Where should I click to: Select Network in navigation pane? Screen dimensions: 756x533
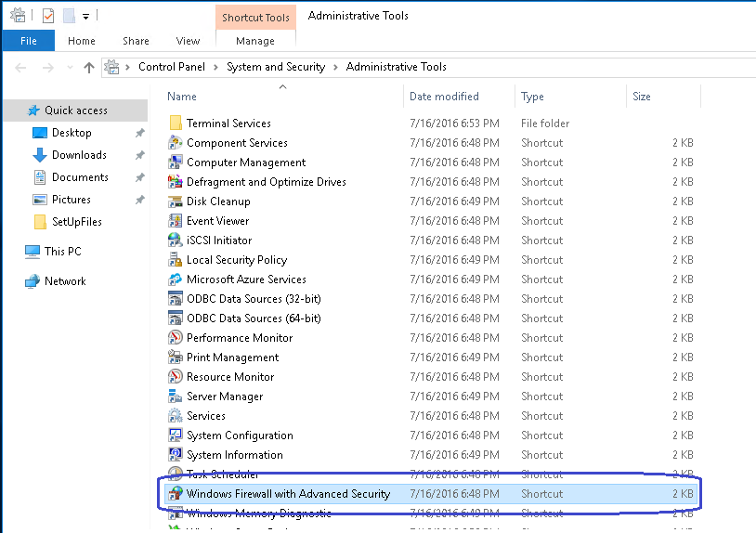(x=65, y=281)
